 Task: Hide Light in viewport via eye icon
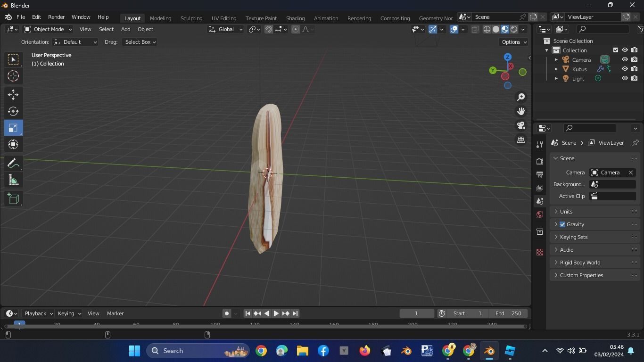point(625,79)
